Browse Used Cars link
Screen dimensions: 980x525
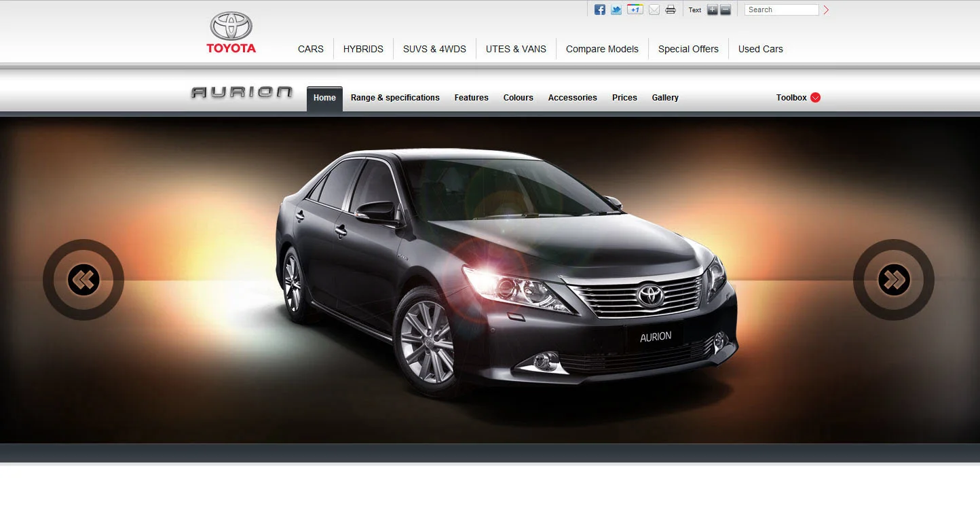761,49
